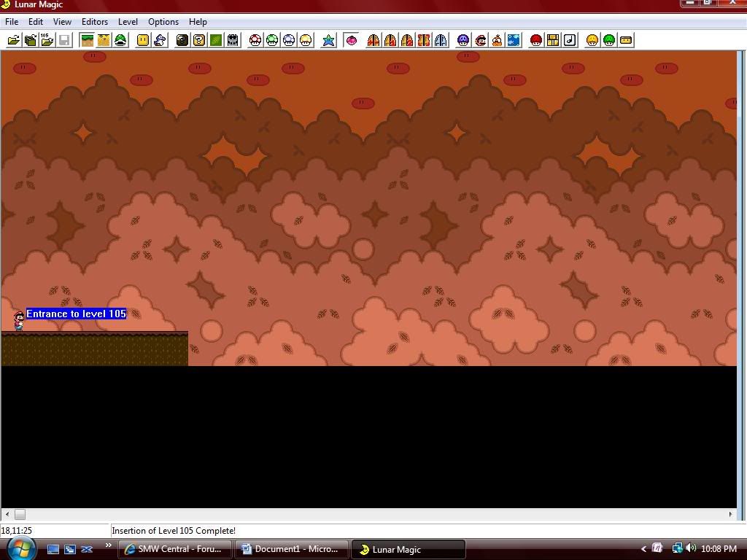This screenshot has width=747, height=560.
Task: Click the yellow message box icon
Action: (x=626, y=41)
